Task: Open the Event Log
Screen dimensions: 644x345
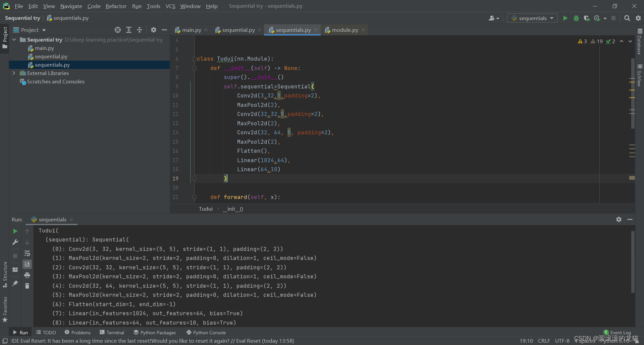Action: pyautogui.click(x=617, y=333)
